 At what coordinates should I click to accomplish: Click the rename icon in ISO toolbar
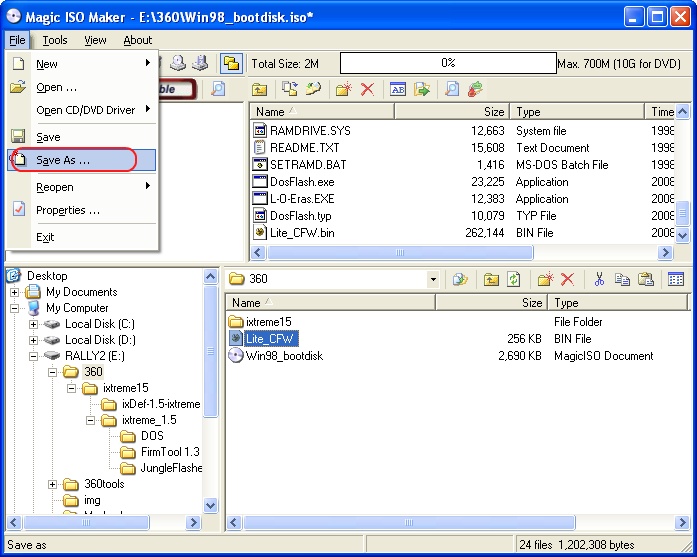tap(397, 89)
